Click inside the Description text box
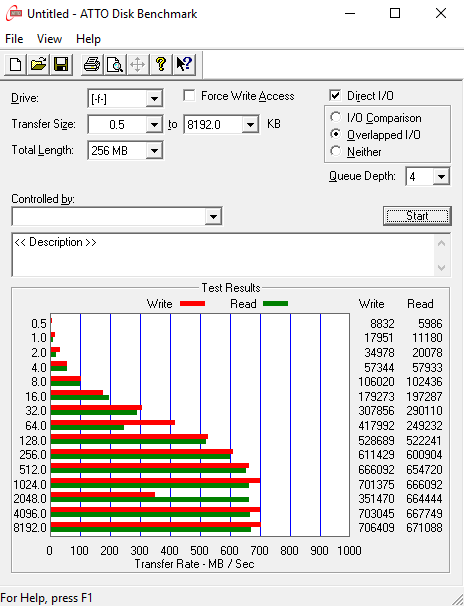 (x=224, y=255)
